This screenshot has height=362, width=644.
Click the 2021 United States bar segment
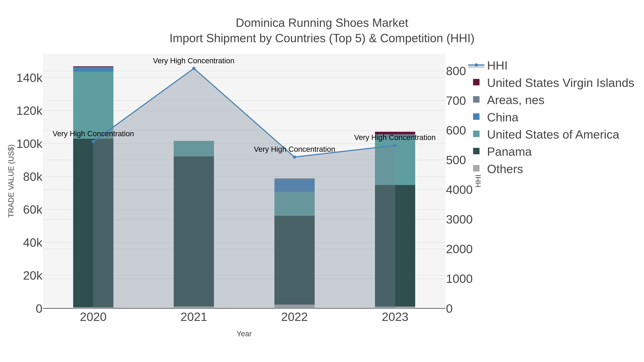coord(194,149)
